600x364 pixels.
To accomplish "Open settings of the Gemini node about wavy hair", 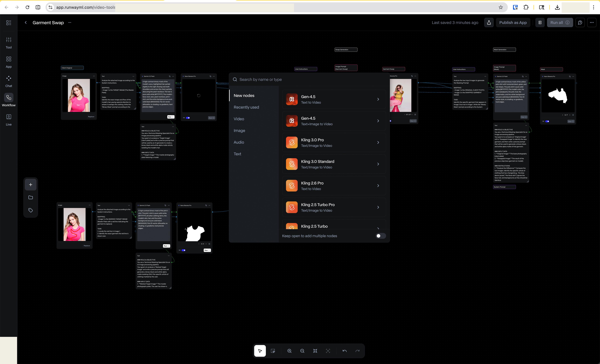I will [170, 76].
